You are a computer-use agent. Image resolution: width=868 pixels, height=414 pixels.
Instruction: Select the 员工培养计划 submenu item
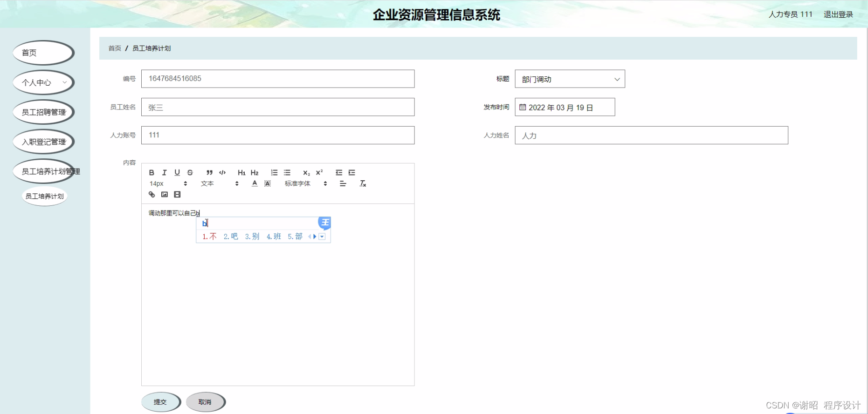click(44, 196)
